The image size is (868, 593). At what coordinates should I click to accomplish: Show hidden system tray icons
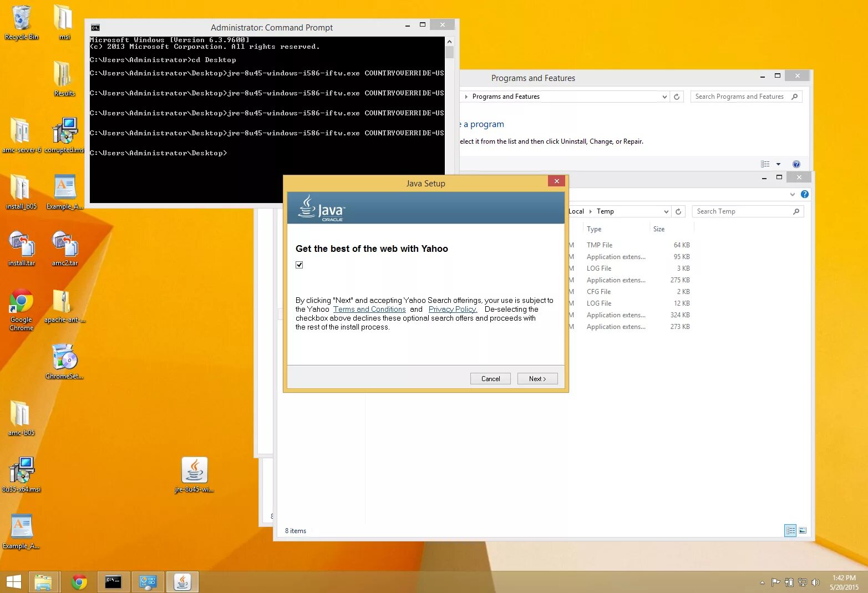(762, 582)
